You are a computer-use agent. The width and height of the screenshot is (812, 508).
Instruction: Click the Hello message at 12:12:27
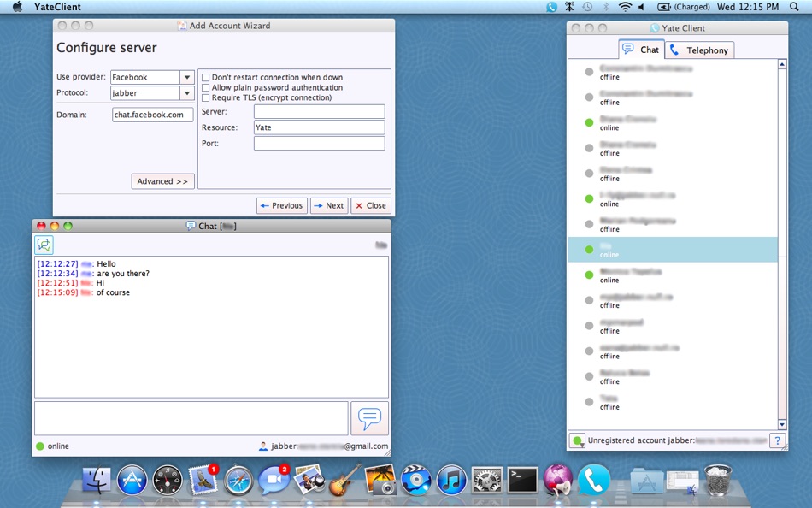pos(106,264)
